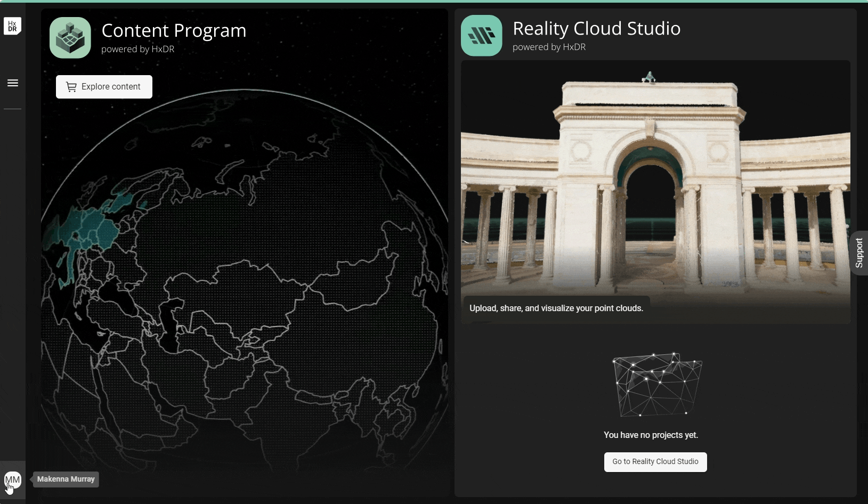Click the Makenna Murray name tooltip
The image size is (868, 504).
click(x=66, y=479)
